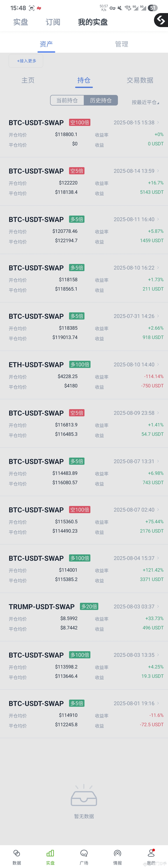
Task: Open the 数据 tab icon in bottom bar
Action: [x=16, y=853]
